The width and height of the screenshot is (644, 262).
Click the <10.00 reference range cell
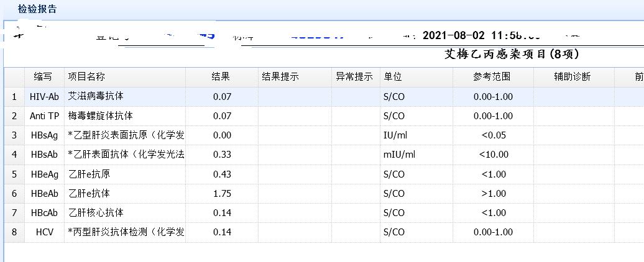[x=494, y=155]
